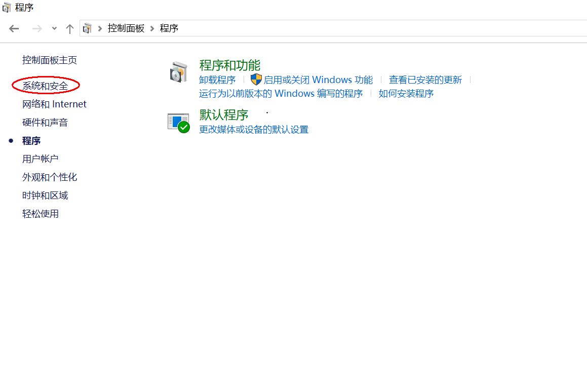
Task: Click the Back arrow button
Action: click(x=14, y=28)
